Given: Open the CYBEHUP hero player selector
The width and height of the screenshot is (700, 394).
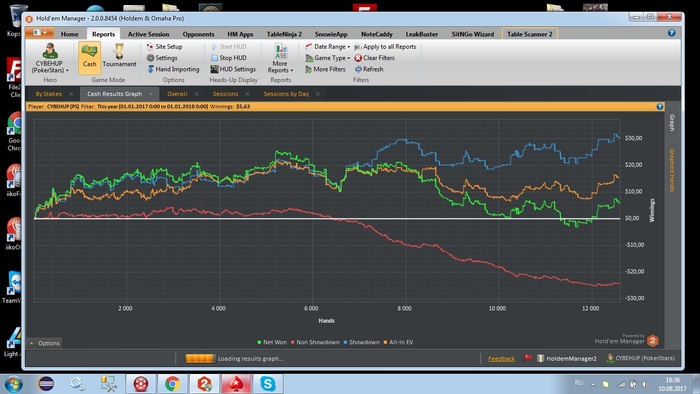Looking at the screenshot, I should [x=50, y=58].
